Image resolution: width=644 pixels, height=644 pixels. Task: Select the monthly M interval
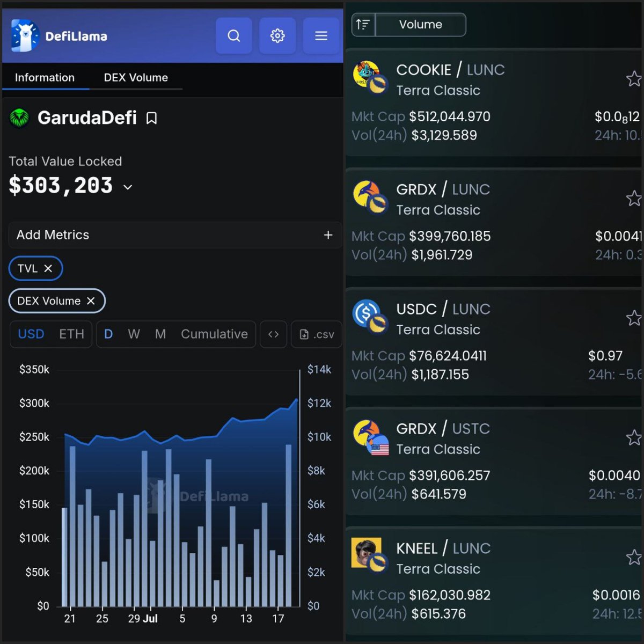coord(160,334)
